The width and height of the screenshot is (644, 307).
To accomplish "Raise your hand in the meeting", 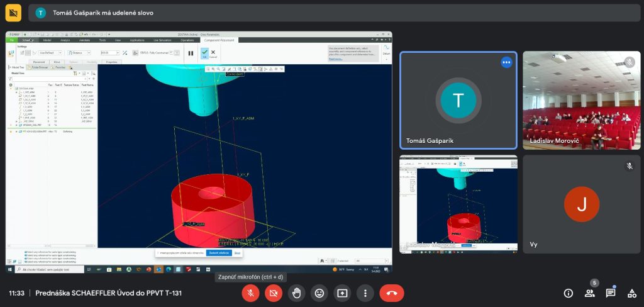I will pyautogui.click(x=296, y=293).
